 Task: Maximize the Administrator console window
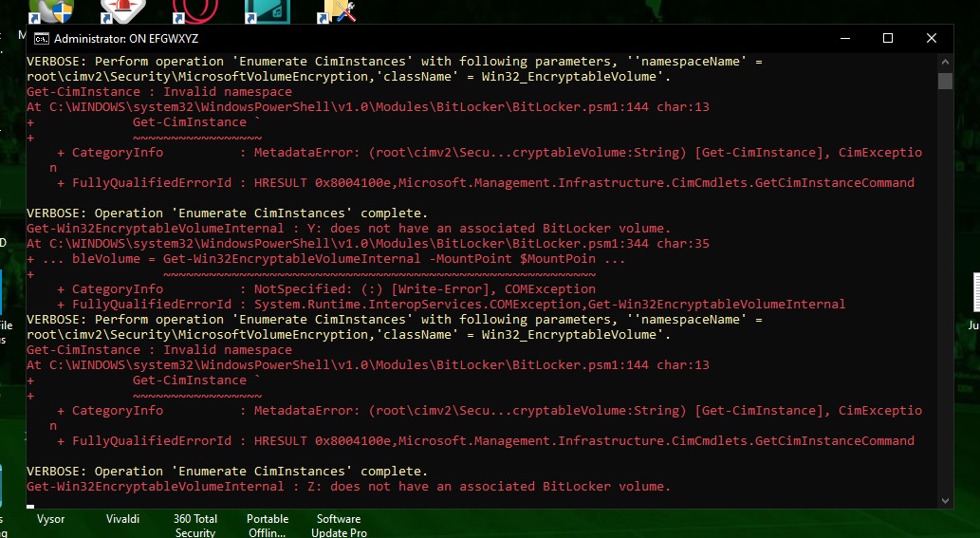click(x=888, y=39)
